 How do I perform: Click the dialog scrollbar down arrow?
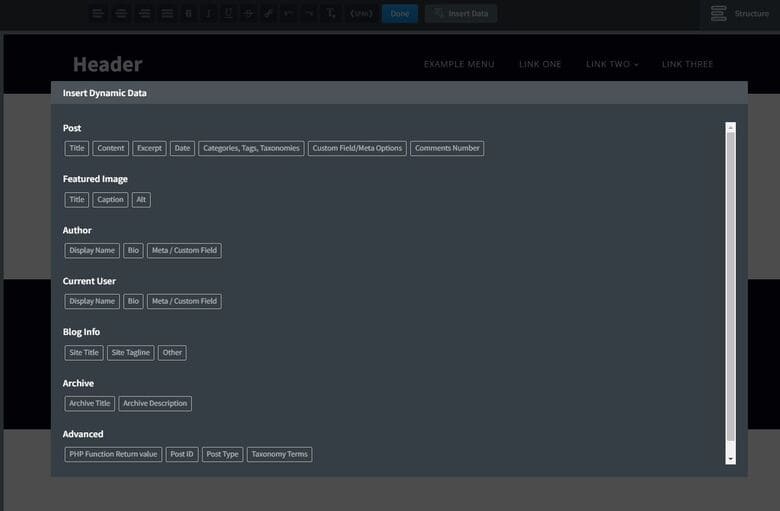pyautogui.click(x=730, y=459)
